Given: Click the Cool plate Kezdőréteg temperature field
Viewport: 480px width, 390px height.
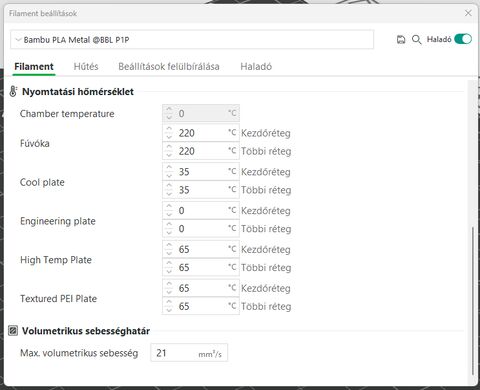Looking at the screenshot, I should point(201,172).
